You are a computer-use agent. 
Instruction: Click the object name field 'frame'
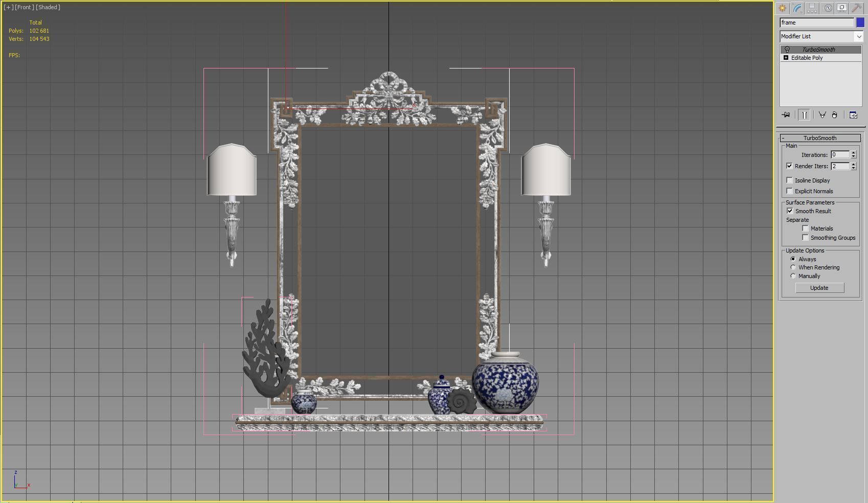point(817,22)
